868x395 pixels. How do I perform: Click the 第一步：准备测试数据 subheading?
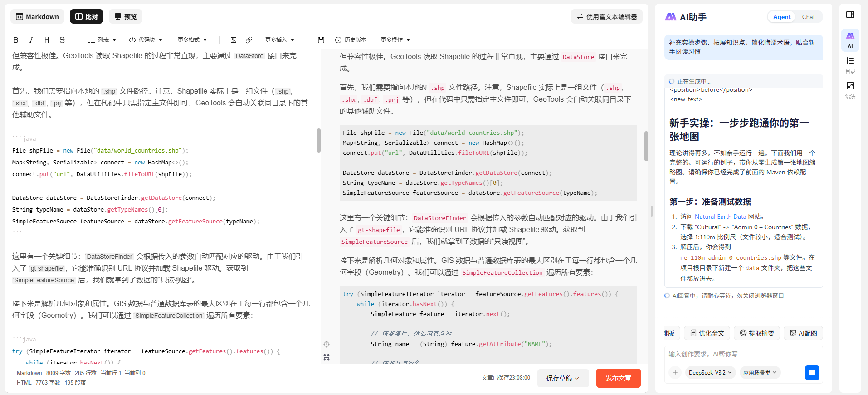tap(710, 202)
